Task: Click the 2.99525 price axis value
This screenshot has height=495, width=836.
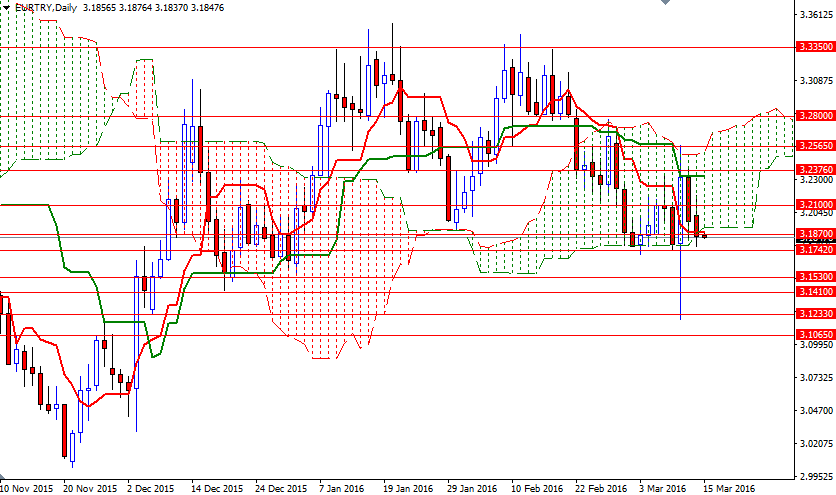Action: [816, 477]
